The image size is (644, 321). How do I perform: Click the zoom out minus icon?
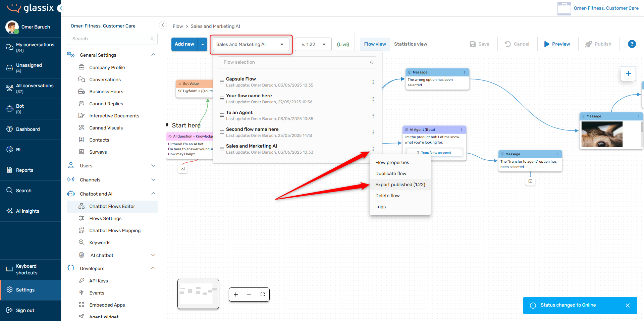pos(249,295)
